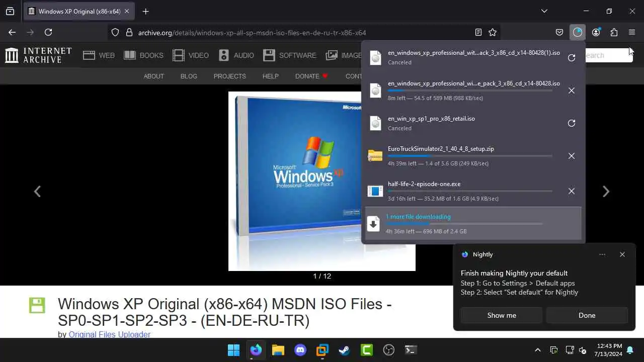The image size is (644, 362).
Task: Open the IMAGES section in Internet Archive
Action: point(344,55)
